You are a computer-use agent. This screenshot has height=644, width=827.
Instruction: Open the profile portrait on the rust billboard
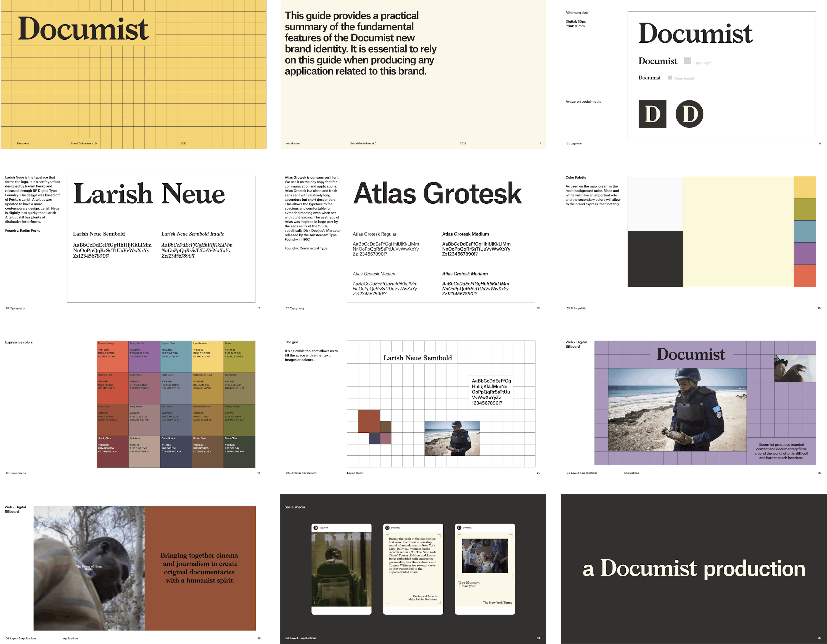tap(89, 568)
